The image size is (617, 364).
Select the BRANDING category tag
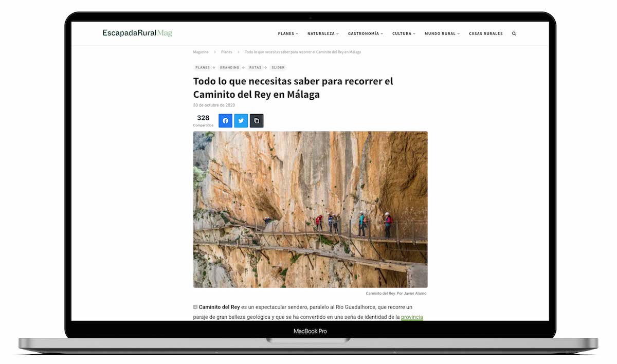(229, 68)
